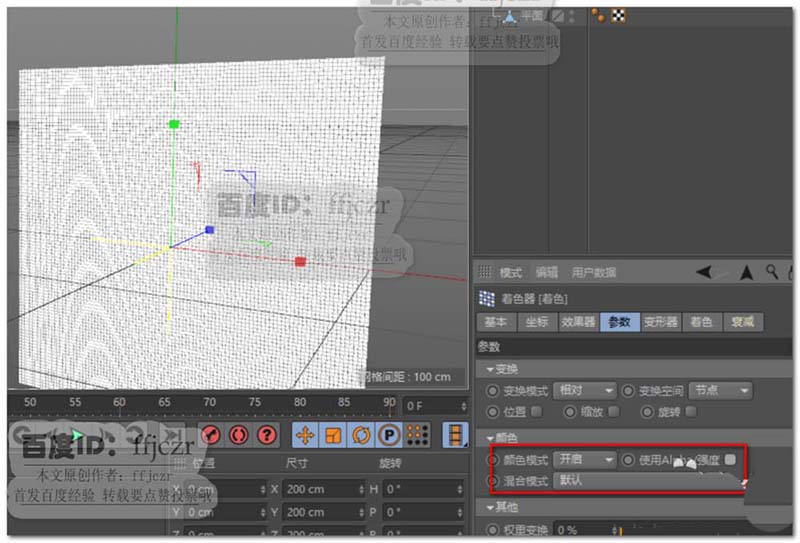800x543 pixels.
Task: Click the size Y 200 cm field
Action: [323, 512]
